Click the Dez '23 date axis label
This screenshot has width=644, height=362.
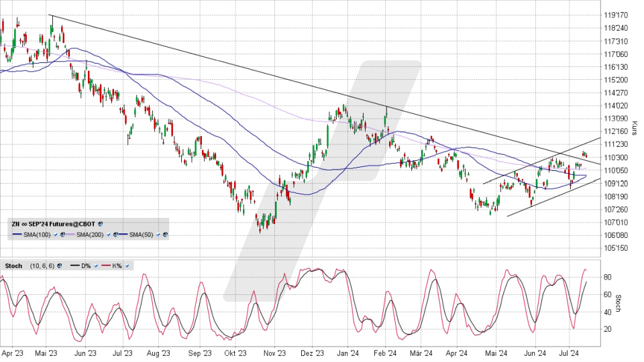[312, 353]
